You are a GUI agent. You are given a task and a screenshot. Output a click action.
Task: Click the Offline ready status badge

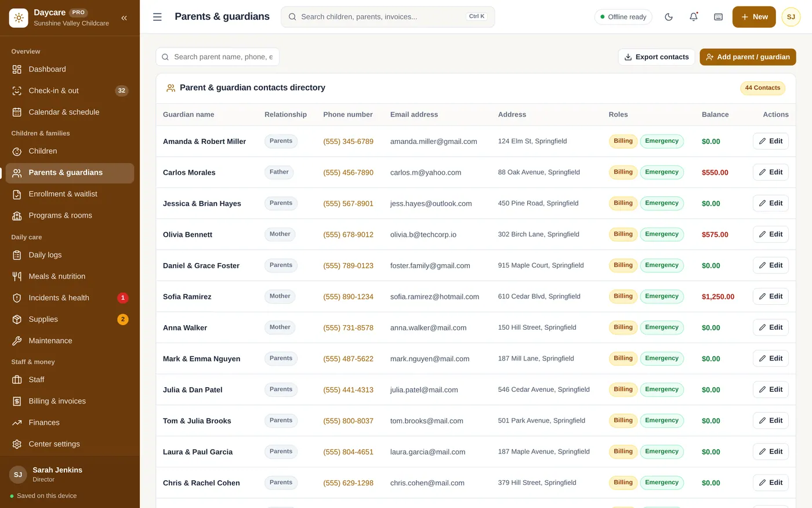[623, 17]
